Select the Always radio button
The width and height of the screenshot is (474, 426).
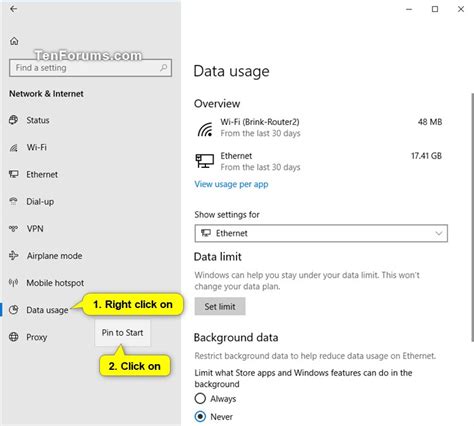[x=200, y=398]
